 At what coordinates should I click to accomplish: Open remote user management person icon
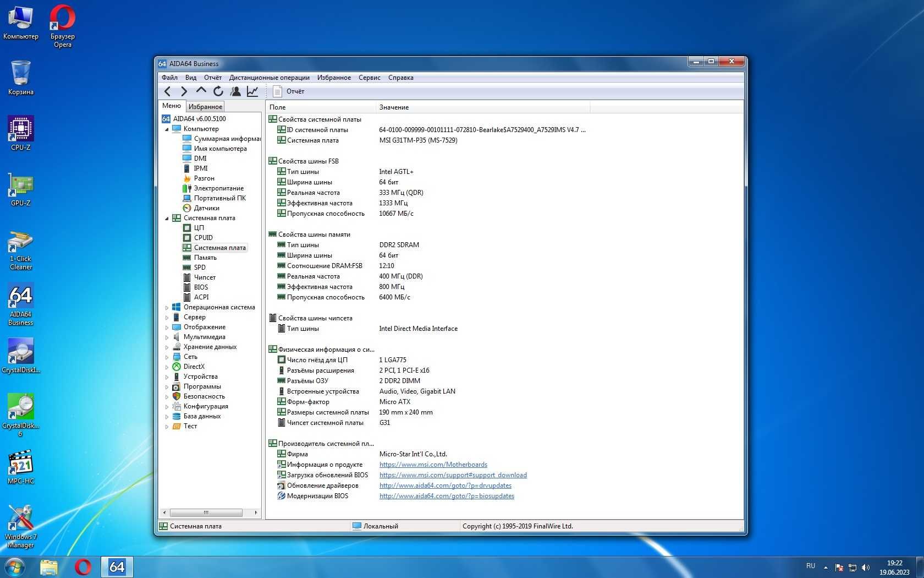point(235,91)
